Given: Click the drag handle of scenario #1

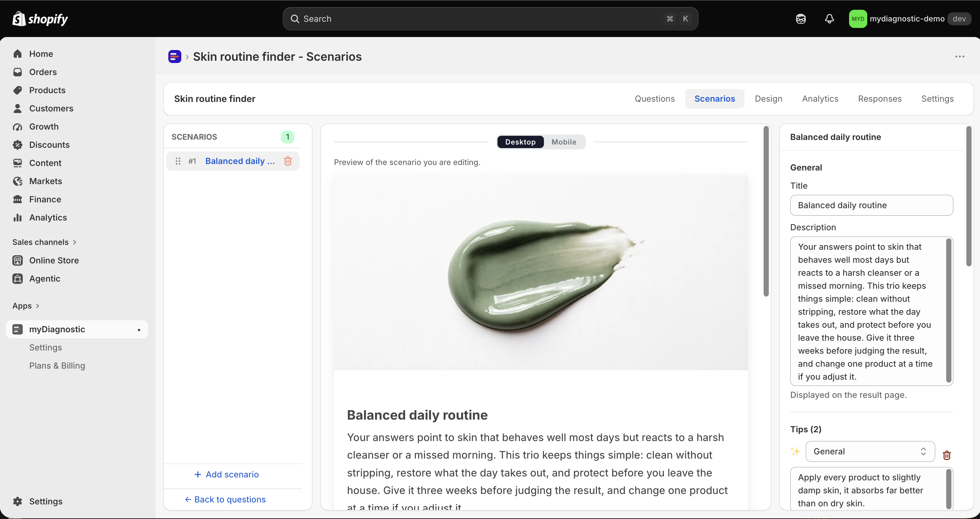Looking at the screenshot, I should pyautogui.click(x=178, y=161).
